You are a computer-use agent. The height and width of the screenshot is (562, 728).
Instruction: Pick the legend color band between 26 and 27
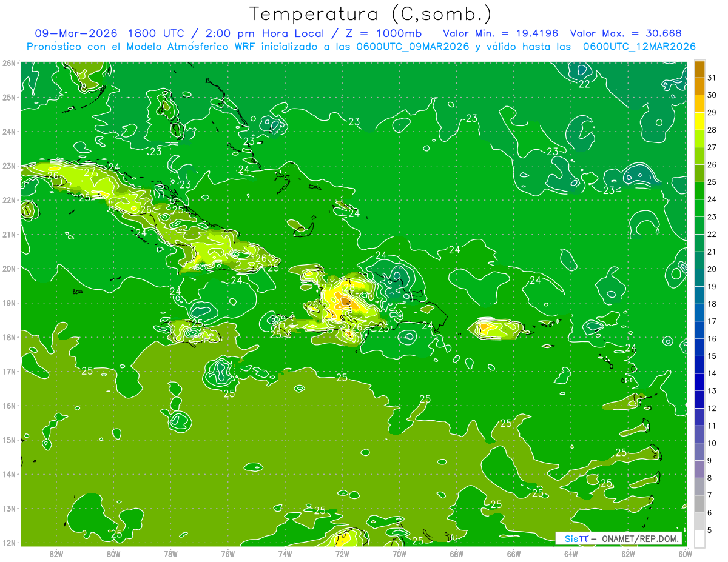tap(699, 156)
